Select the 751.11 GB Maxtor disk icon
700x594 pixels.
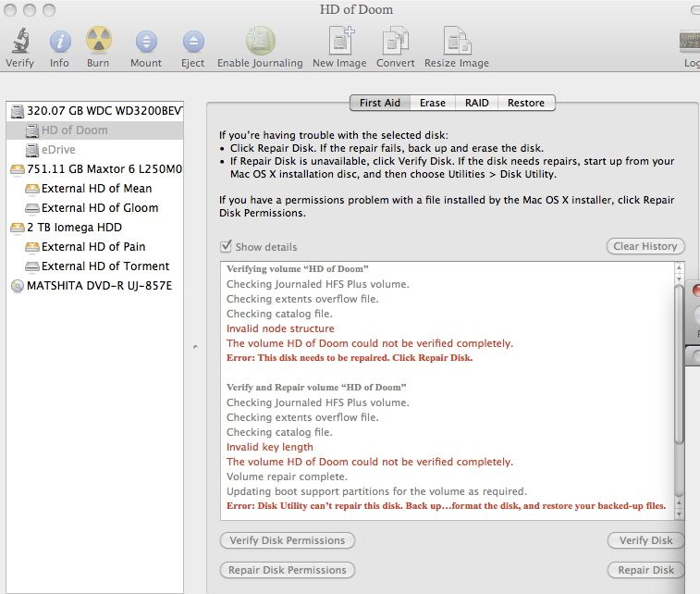[17, 169]
